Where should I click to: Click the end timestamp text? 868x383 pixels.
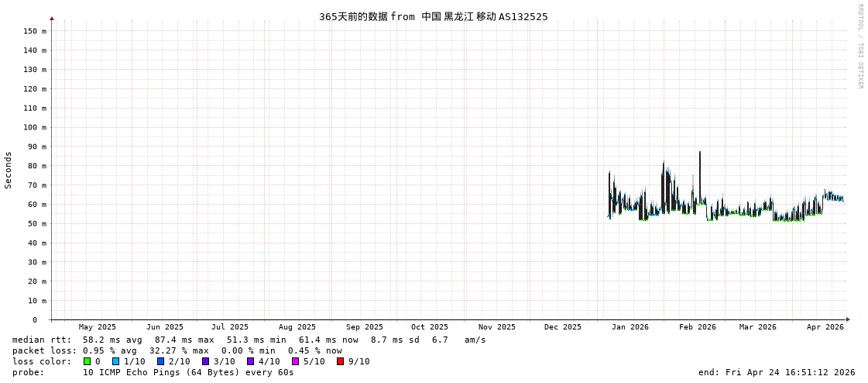pyautogui.click(x=777, y=372)
